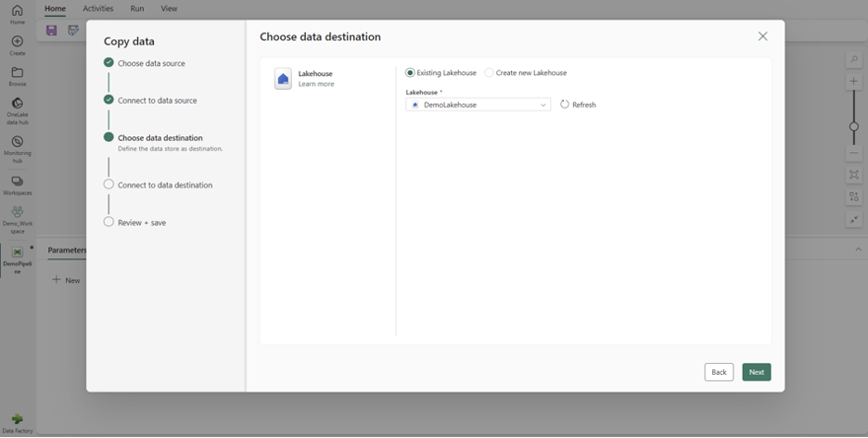Viewport: 868px width, 438px height.
Task: Click the collapse canvas arrows icon
Action: point(854,219)
